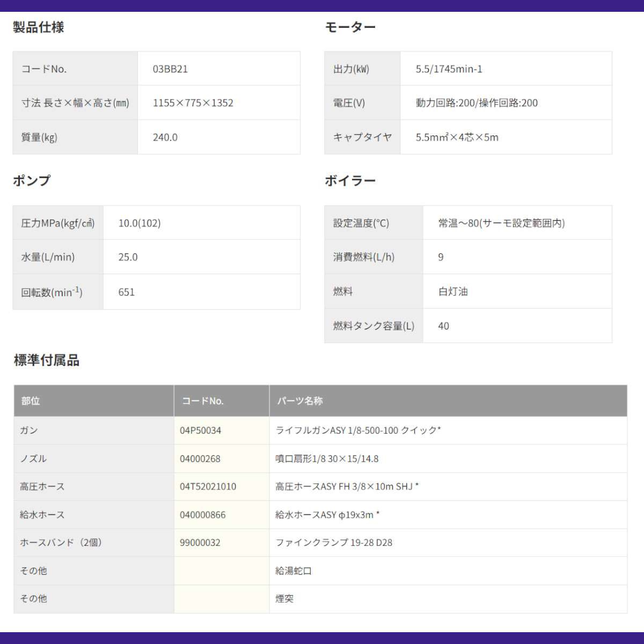Select rotation speed value 651
The image size is (644, 644).
click(127, 292)
